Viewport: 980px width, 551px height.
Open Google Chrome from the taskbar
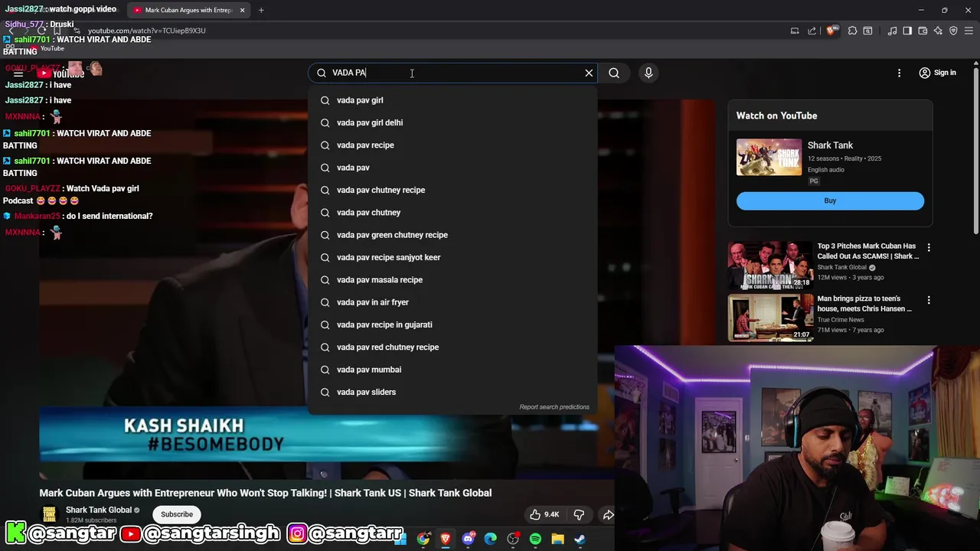(423, 539)
